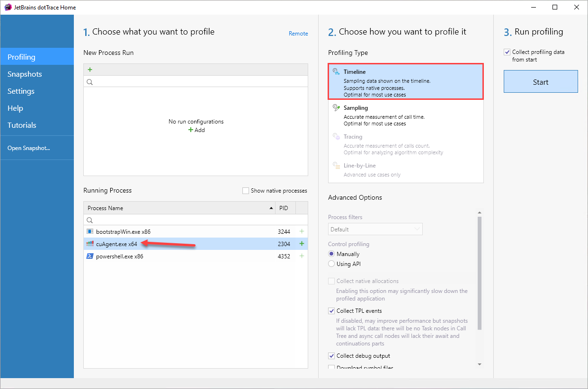Click the bootstrapWin.exe process icon

click(x=90, y=231)
